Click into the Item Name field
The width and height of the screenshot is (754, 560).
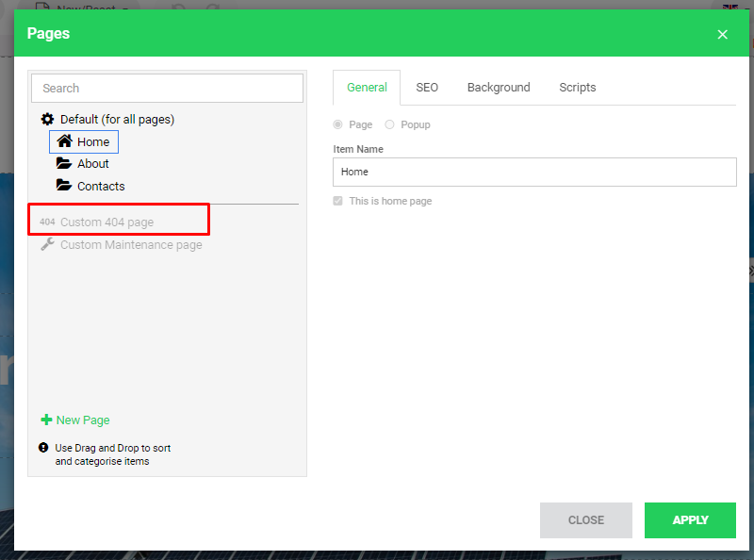click(x=534, y=172)
